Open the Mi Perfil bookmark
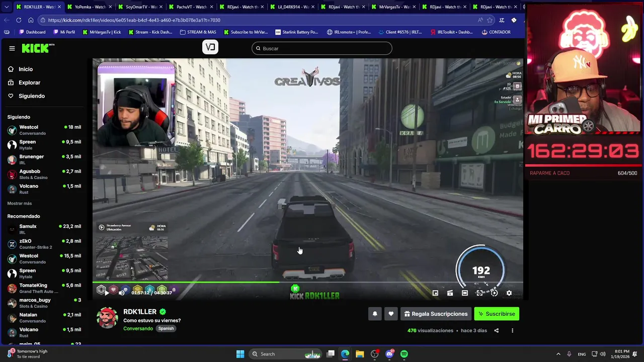644x362 pixels. coord(63,32)
